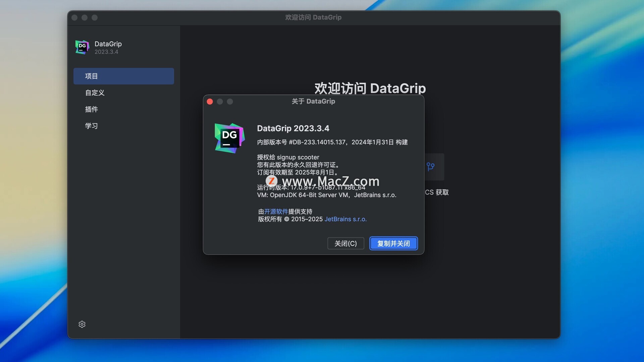Click the 2023.3.4 version under sidebar DataGrip name
The width and height of the screenshot is (644, 362).
tap(106, 52)
